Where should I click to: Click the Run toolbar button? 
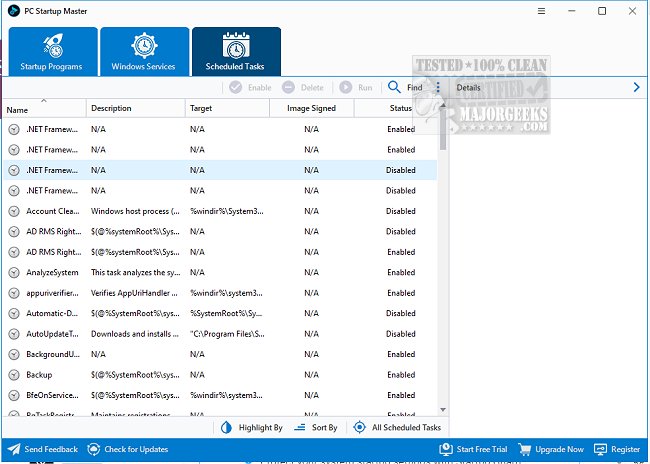point(356,87)
